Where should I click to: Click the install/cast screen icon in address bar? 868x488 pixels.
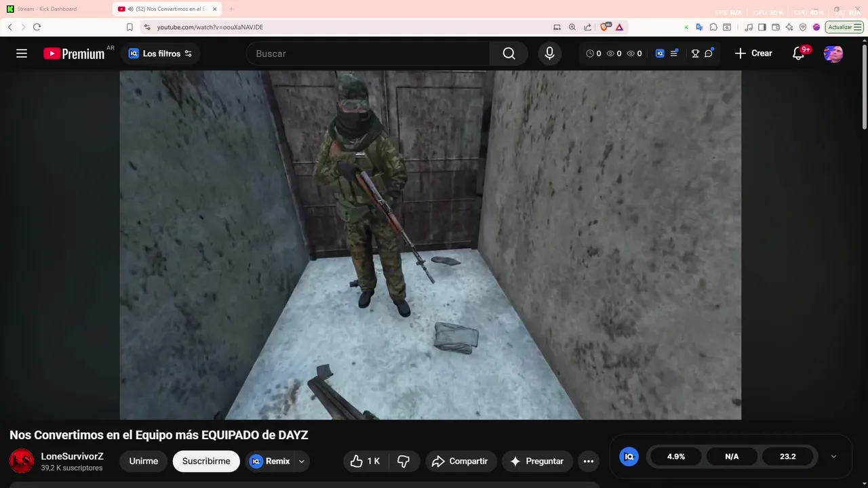click(557, 27)
